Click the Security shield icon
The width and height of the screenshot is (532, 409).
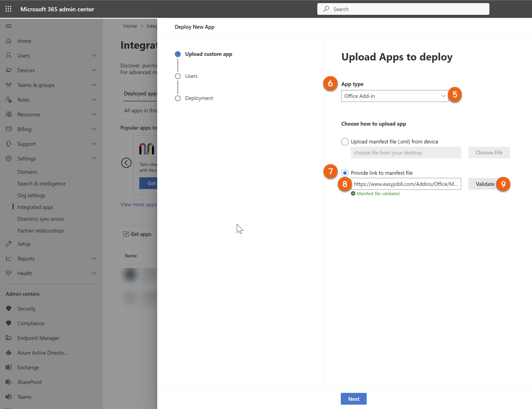click(x=8, y=308)
